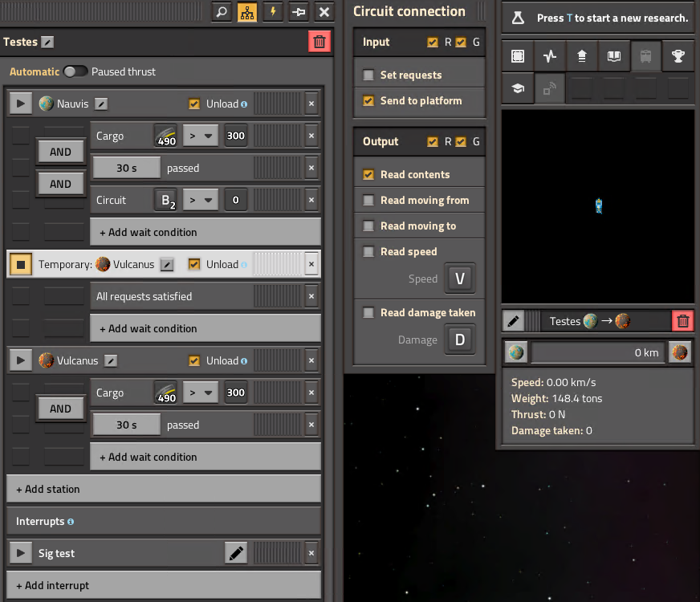Click + Add interrupt button
This screenshot has height=602, width=700.
click(x=164, y=585)
